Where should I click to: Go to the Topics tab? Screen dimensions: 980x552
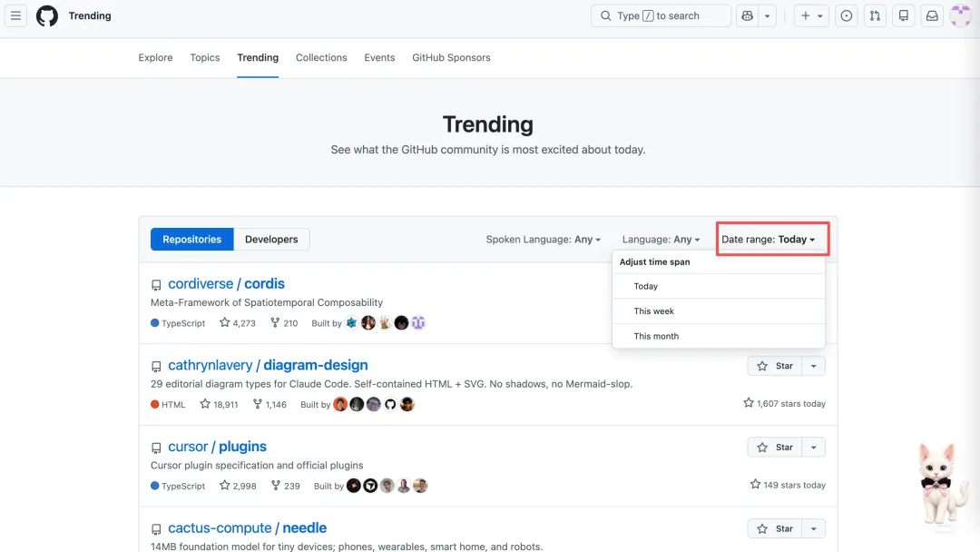(205, 57)
